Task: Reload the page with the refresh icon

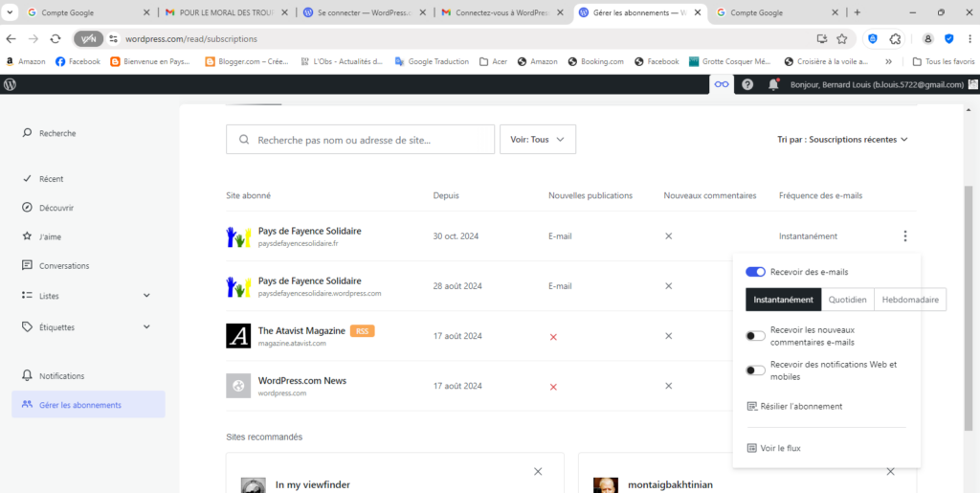Action: tap(56, 38)
